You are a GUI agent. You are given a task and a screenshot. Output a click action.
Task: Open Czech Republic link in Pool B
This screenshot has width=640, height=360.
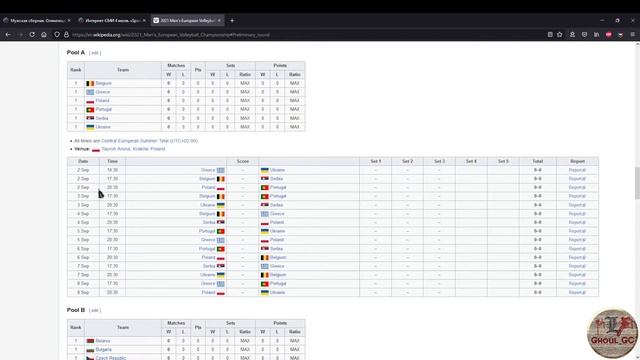point(111,358)
